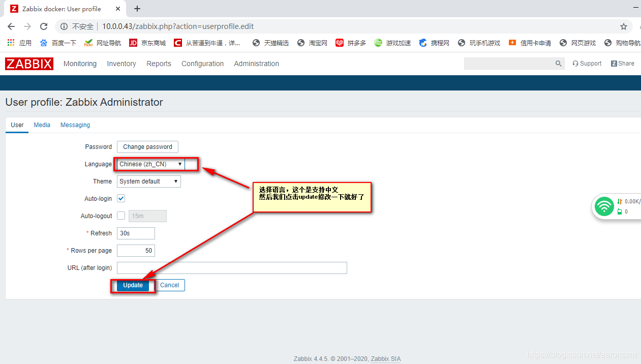Open the Reports menu
The width and height of the screenshot is (641, 364).
coord(159,64)
